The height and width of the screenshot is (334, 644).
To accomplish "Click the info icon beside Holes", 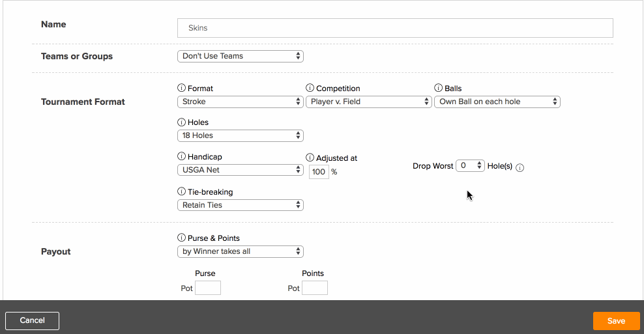I will pos(181,122).
